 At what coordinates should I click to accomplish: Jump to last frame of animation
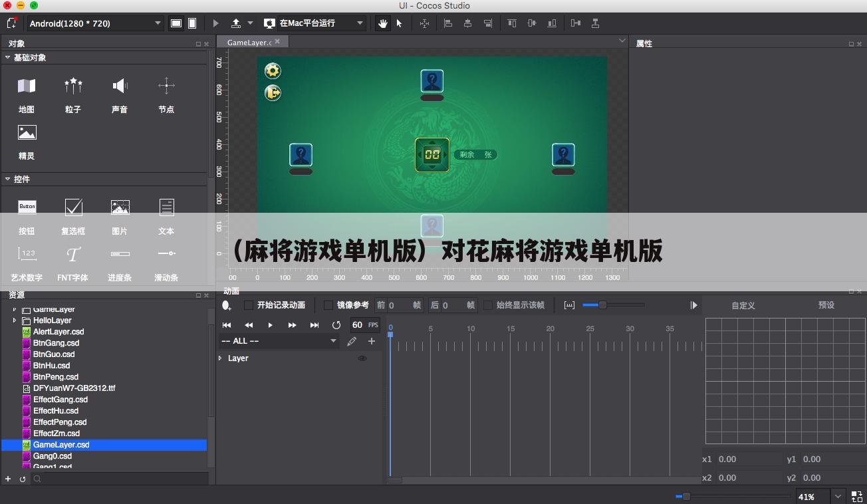314,325
